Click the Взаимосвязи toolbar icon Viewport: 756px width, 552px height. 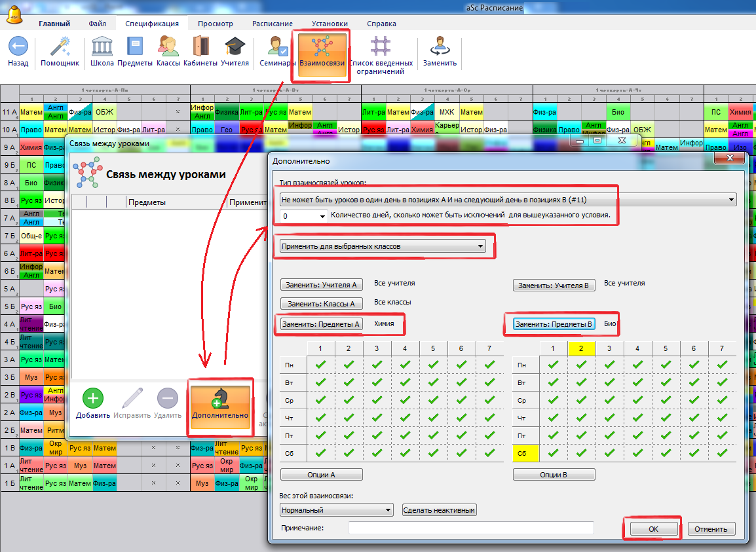(x=321, y=47)
